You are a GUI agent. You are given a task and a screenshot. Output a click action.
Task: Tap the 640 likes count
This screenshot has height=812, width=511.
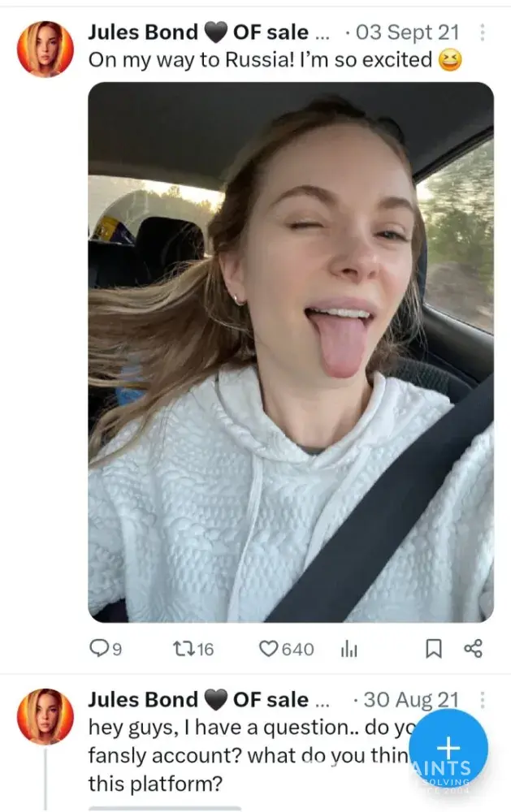click(x=297, y=649)
